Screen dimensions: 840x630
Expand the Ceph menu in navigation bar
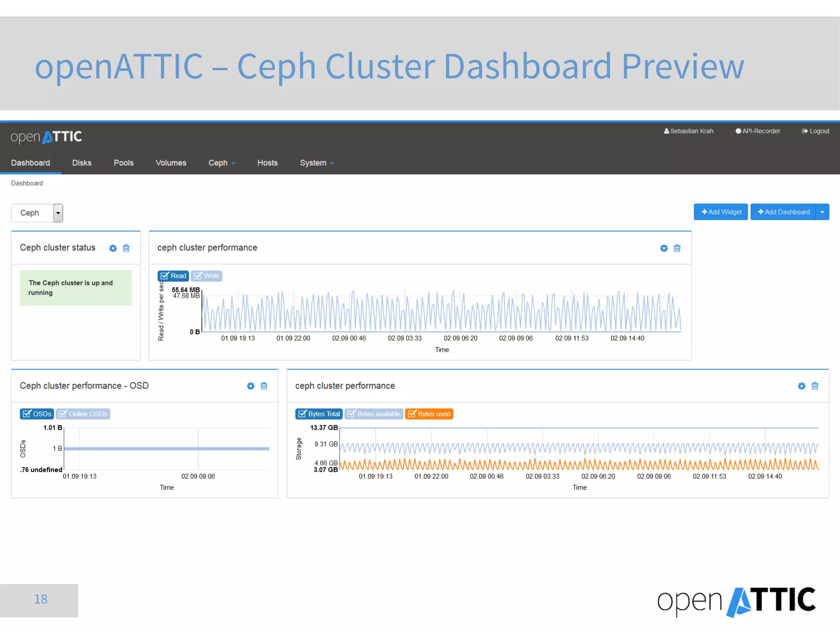tap(221, 163)
